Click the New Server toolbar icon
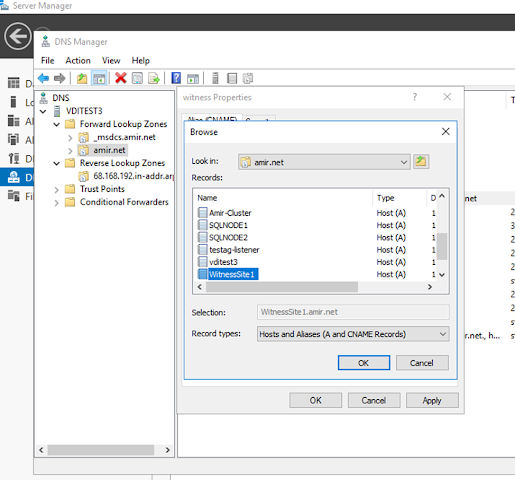 pyautogui.click(x=215, y=78)
